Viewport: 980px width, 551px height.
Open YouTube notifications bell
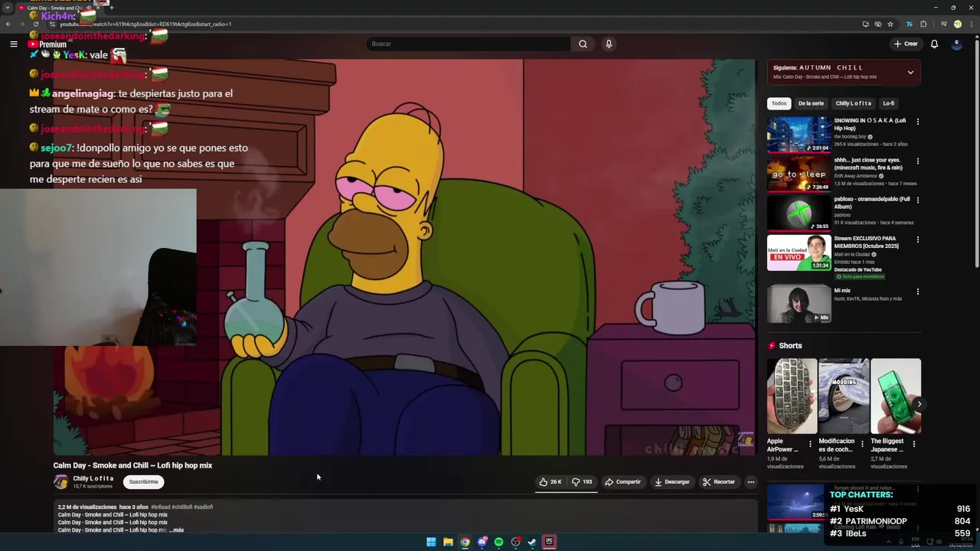934,44
